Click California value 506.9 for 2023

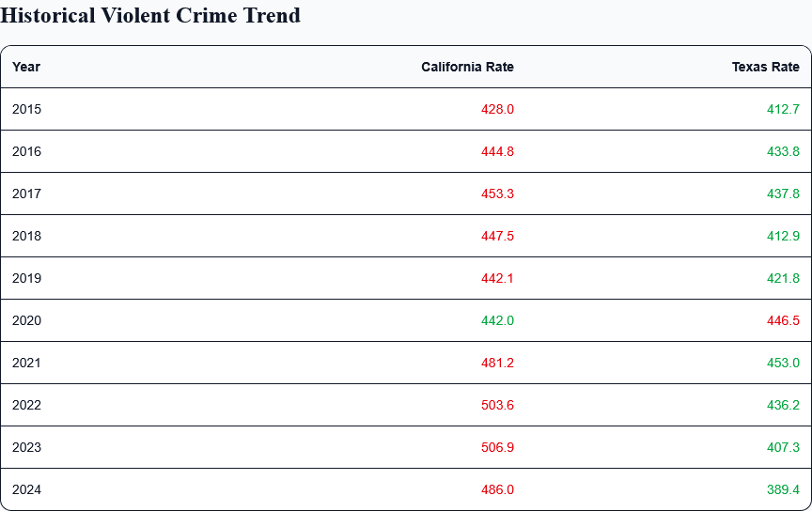497,447
